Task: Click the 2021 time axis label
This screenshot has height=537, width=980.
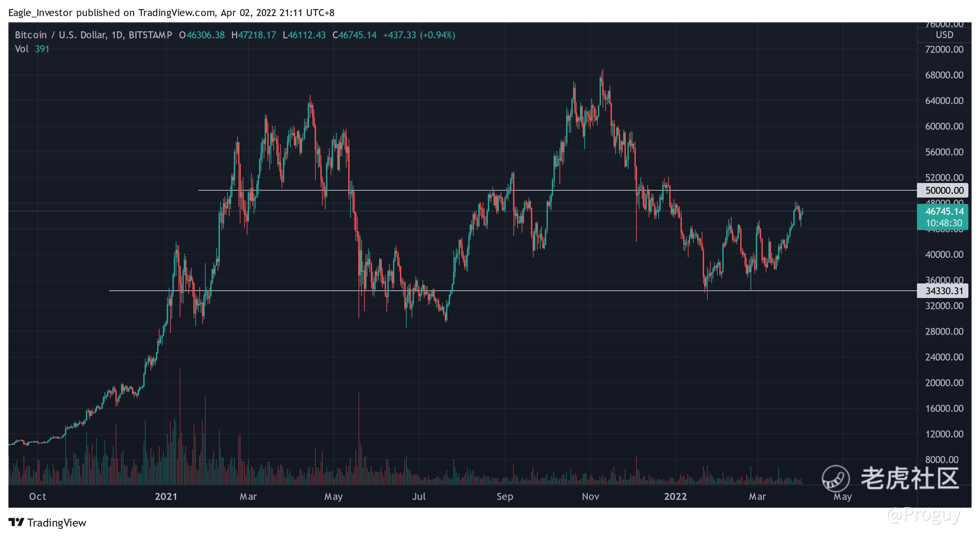Action: point(166,496)
